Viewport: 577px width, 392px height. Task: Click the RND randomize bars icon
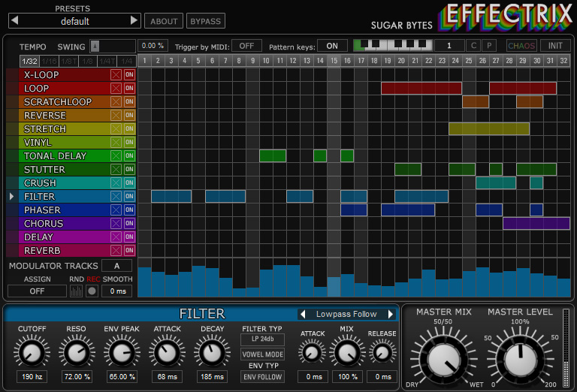(x=76, y=291)
